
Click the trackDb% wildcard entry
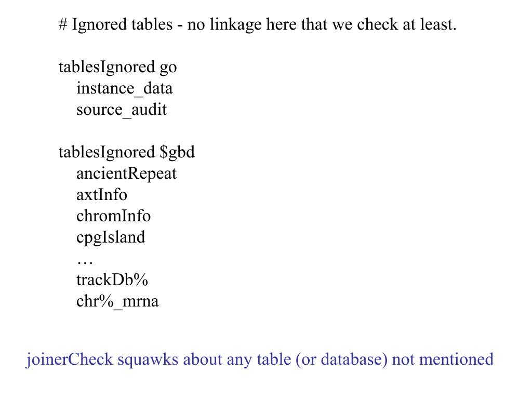tap(112, 280)
